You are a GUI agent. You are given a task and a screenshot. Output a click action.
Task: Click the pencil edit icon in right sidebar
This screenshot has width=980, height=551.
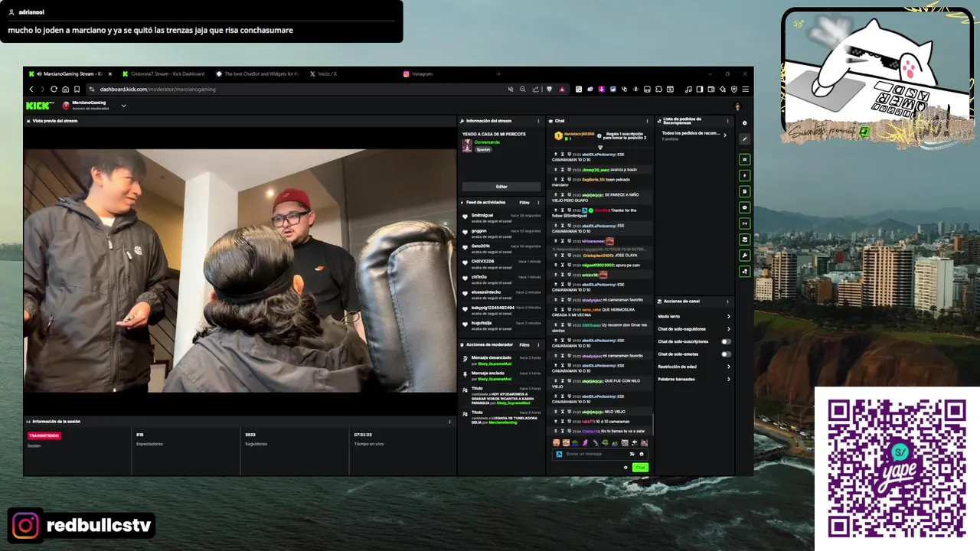(745, 139)
